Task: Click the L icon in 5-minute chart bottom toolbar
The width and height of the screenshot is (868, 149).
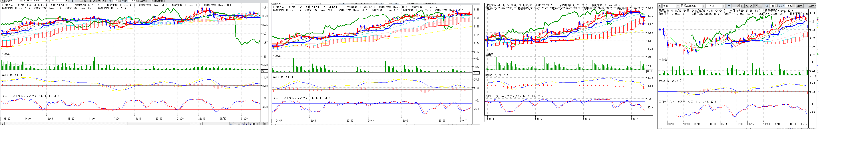Action: pos(258,124)
